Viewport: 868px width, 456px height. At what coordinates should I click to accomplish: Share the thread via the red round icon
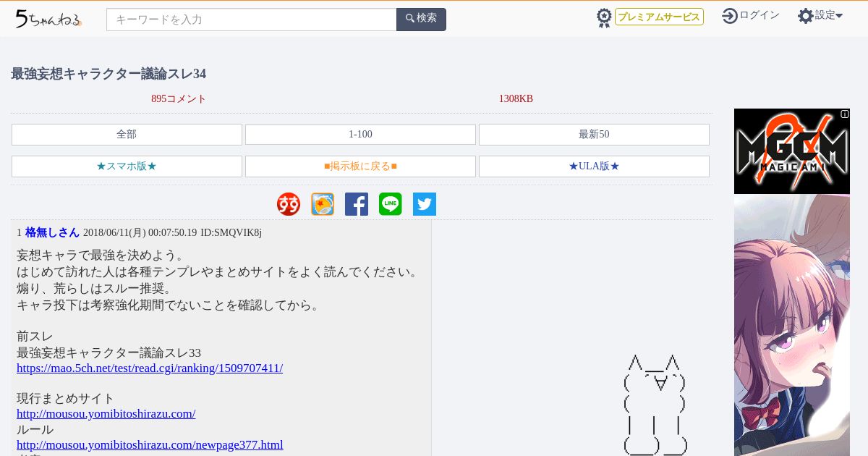click(289, 204)
